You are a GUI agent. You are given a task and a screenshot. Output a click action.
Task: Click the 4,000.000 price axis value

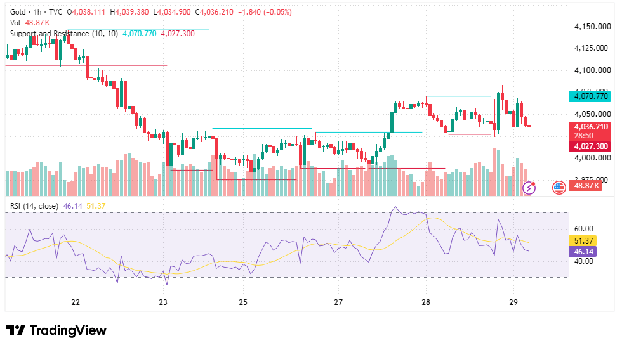[593, 158]
